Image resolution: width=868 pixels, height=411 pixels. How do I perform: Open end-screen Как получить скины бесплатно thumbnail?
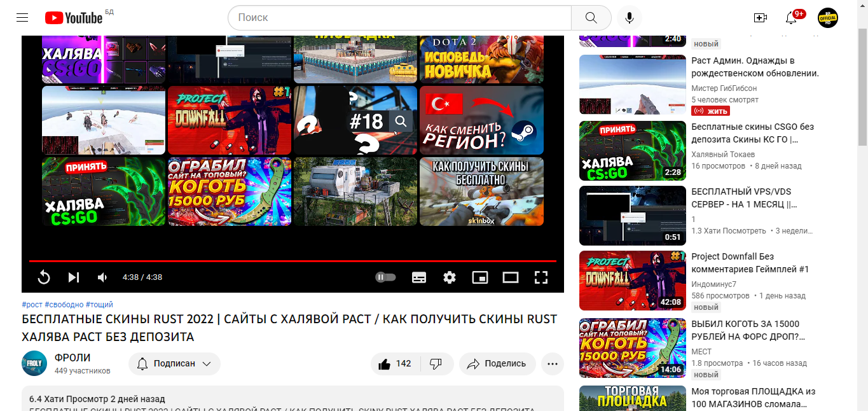[x=481, y=192]
